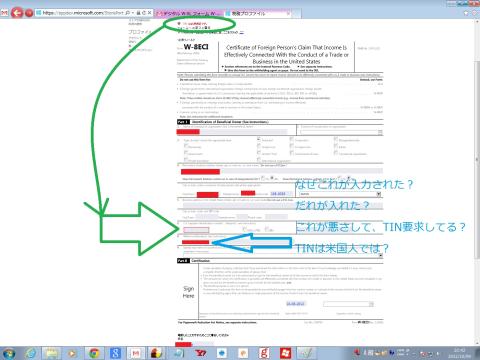
Task: Open the permanent address country dropdown
Action: pyautogui.click(x=378, y=194)
